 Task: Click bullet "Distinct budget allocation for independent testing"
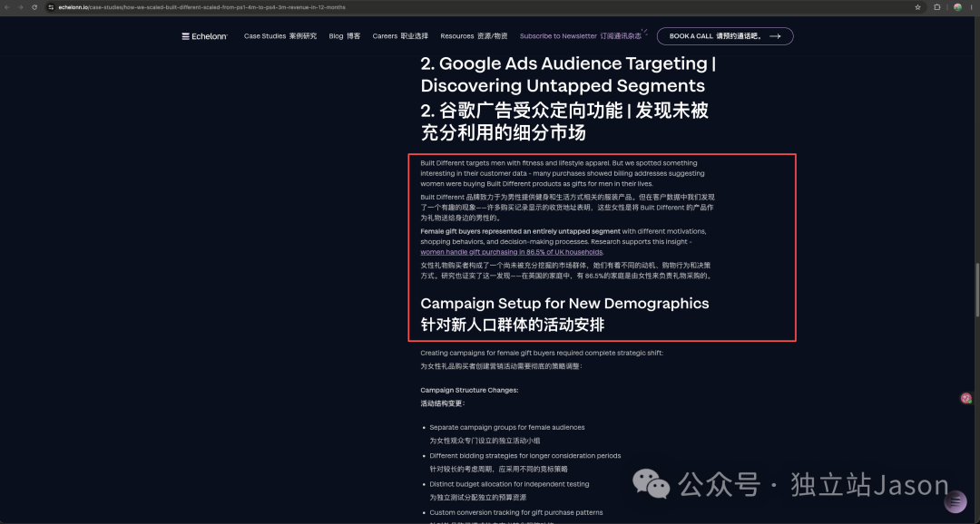pyautogui.click(x=509, y=484)
